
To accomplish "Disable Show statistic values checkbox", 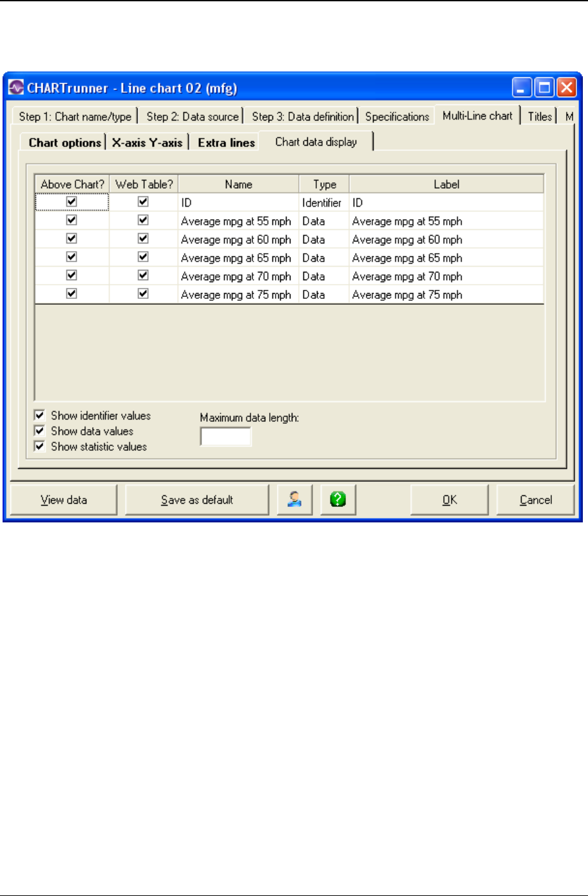I will [40, 446].
